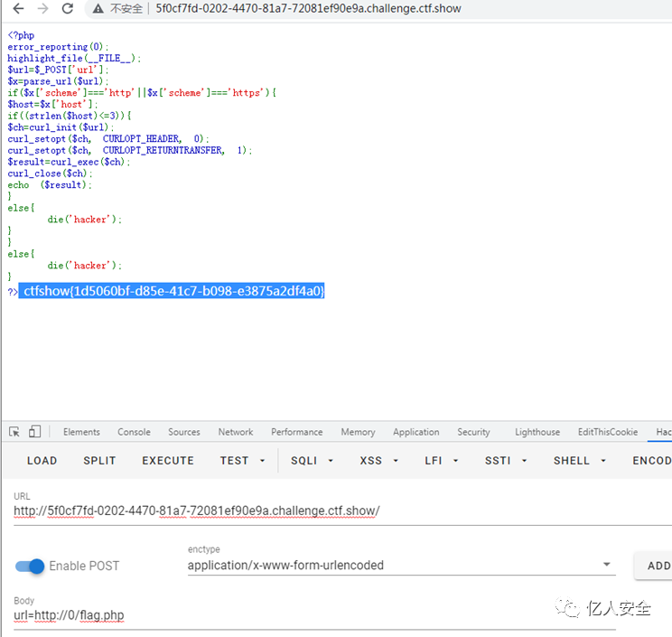The image size is (672, 637).
Task: Switch to the Console tab
Action: click(135, 432)
